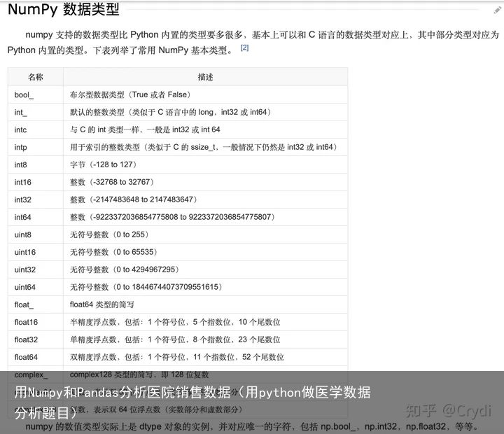
Task: Click the 'complex_' table cell
Action: tap(36, 374)
